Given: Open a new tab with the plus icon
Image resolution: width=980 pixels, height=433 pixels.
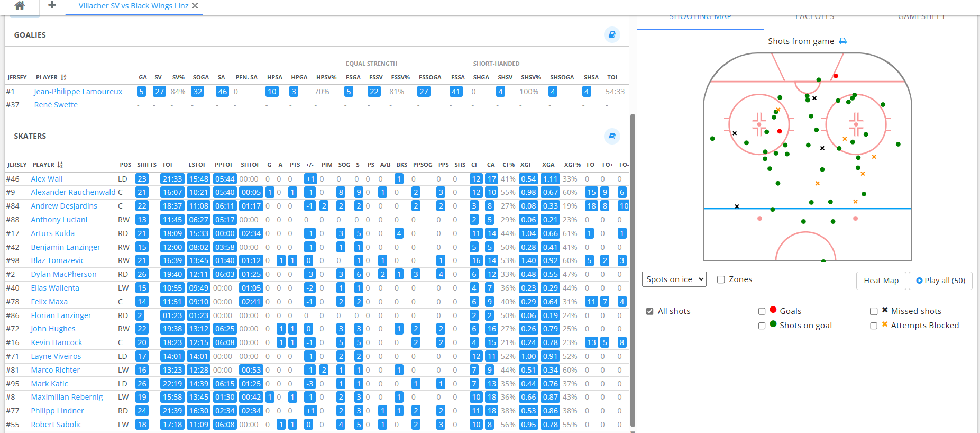Looking at the screenshot, I should (52, 5).
